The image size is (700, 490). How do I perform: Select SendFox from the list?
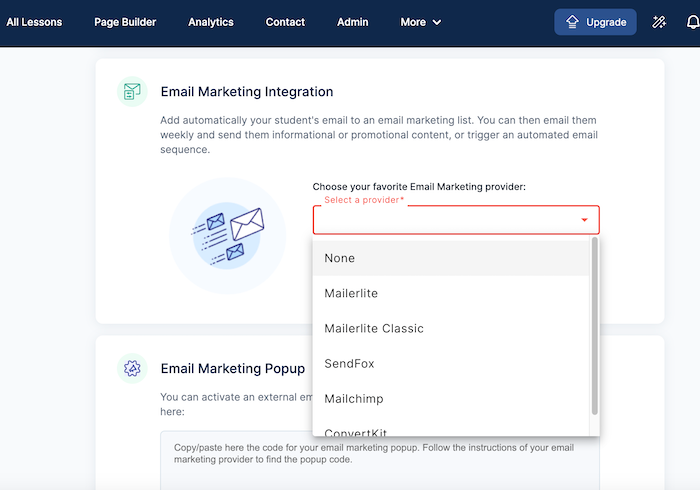[x=451, y=364]
